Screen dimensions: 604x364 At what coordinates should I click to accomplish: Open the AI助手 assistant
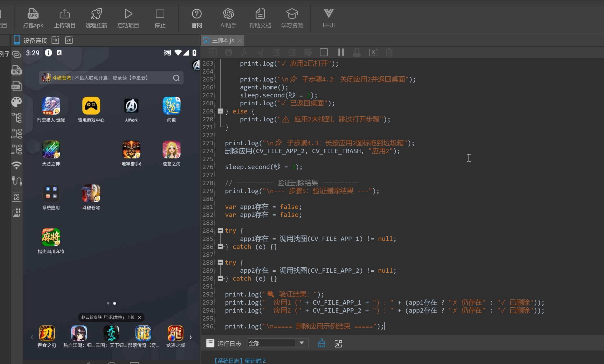pyautogui.click(x=228, y=18)
